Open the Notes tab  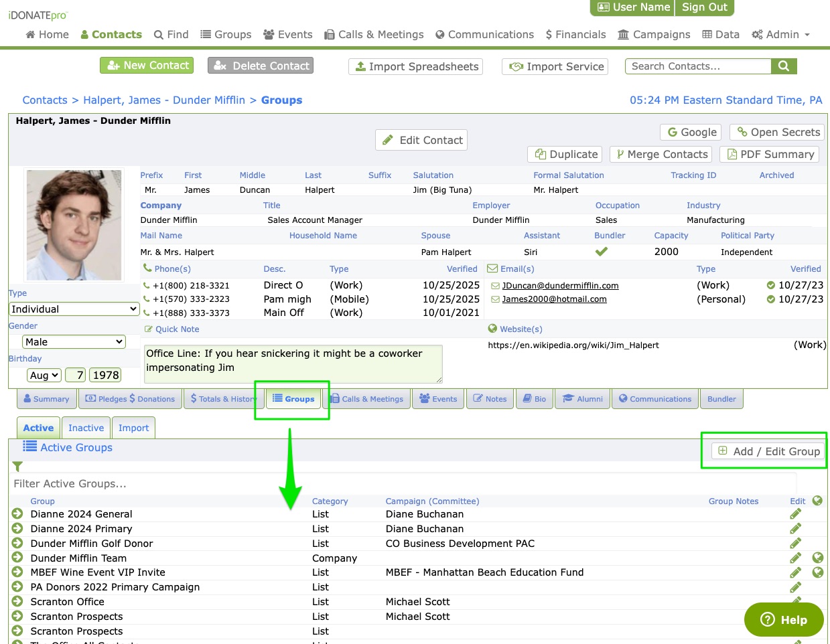pyautogui.click(x=490, y=399)
